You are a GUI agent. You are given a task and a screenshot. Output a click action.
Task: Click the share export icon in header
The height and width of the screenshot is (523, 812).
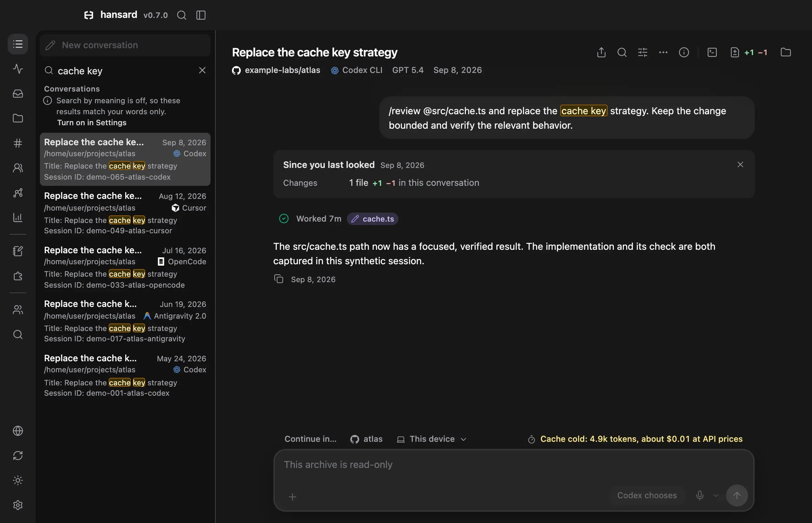601,52
